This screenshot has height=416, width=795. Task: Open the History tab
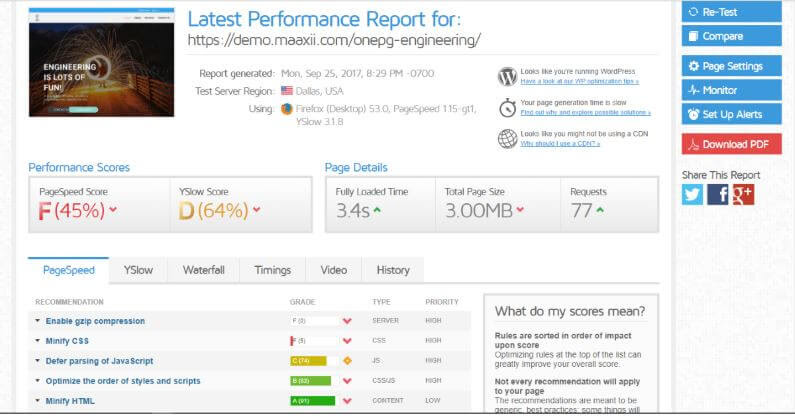pyautogui.click(x=393, y=270)
